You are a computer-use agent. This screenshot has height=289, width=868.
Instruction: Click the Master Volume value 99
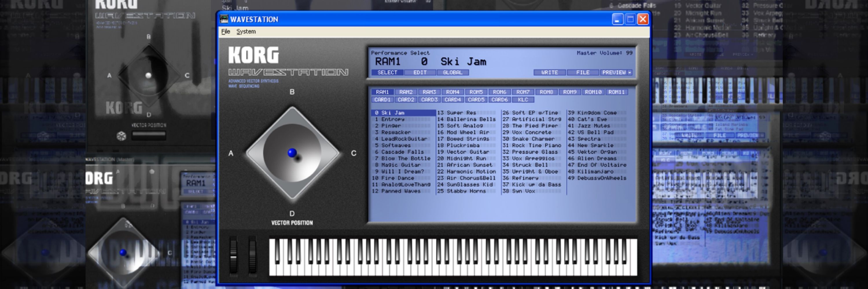coord(629,53)
